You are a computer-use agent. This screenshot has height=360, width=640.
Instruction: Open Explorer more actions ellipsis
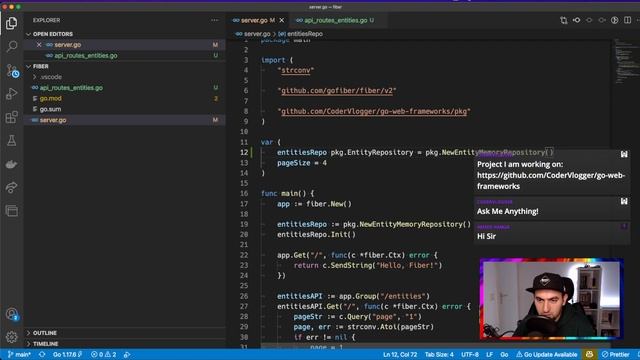215,20
